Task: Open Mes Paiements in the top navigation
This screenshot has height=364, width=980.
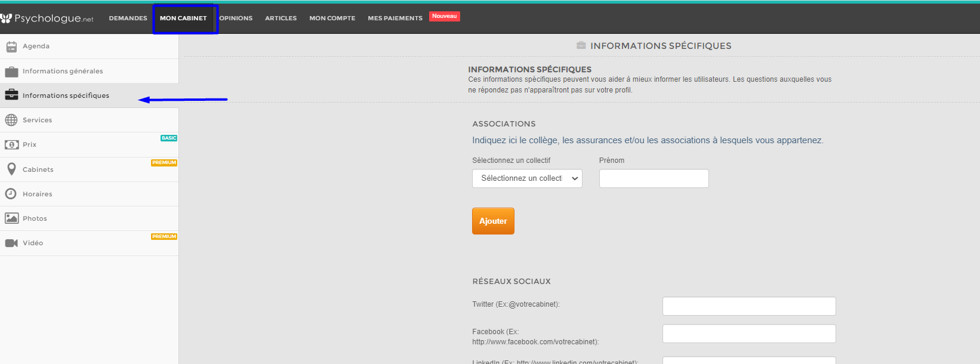Action: pos(395,18)
